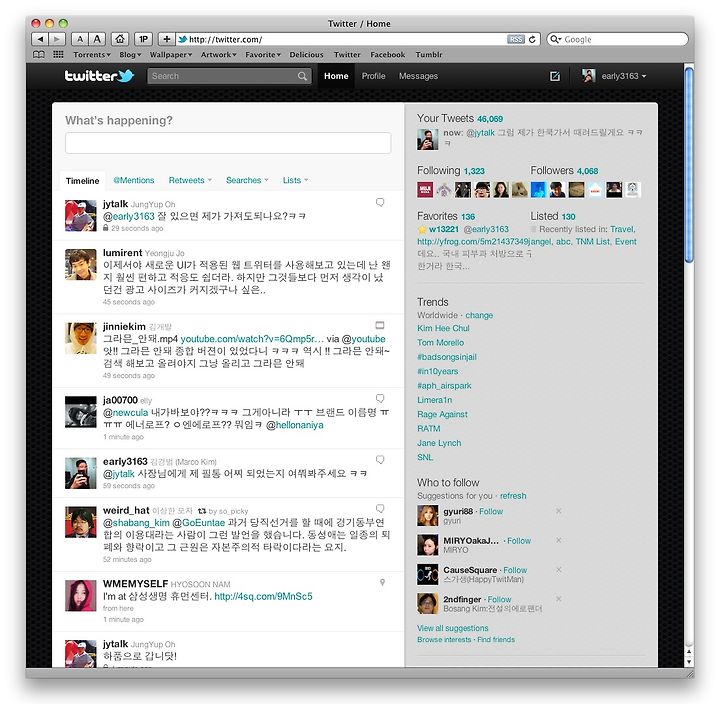Click the Safari back navigation arrow
The height and width of the screenshot is (704, 720).
coord(40,39)
